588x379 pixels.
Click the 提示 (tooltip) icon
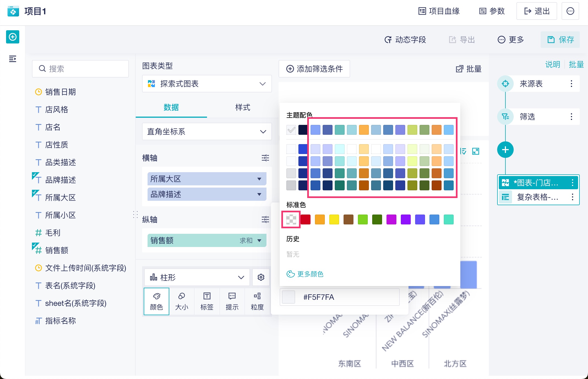[x=232, y=301]
